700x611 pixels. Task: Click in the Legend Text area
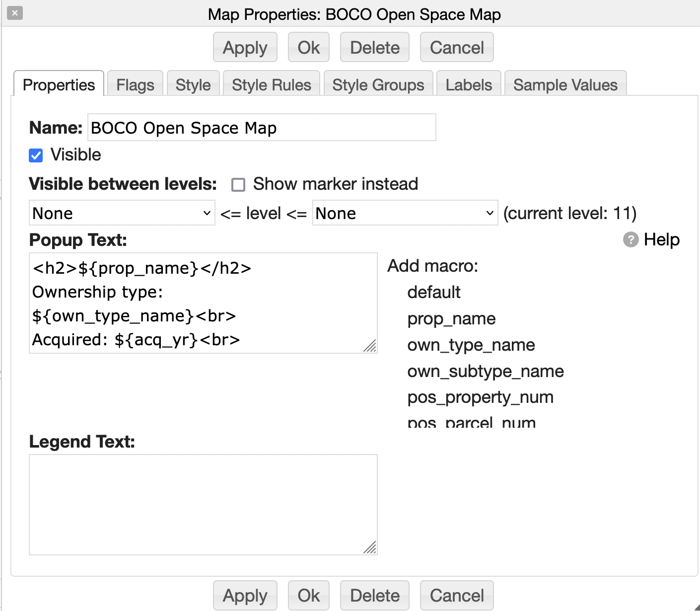203,504
